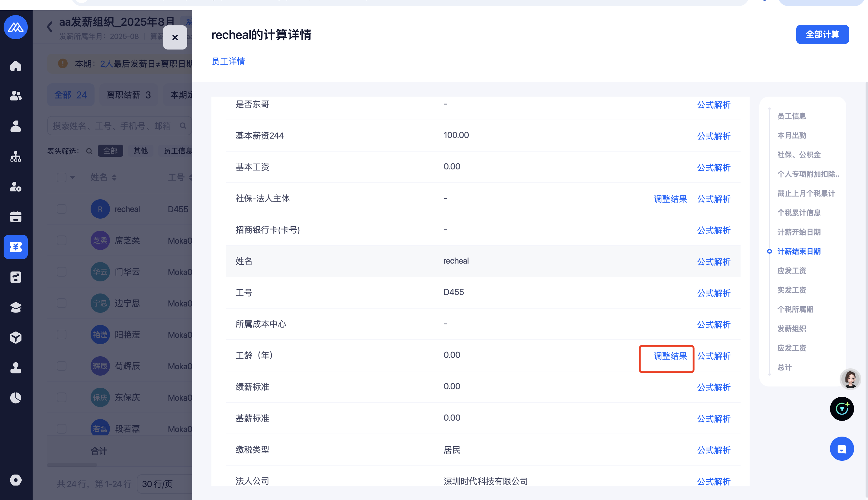Open the organization chart sidebar icon
Viewport: 868px width, 500px height.
coord(16,157)
